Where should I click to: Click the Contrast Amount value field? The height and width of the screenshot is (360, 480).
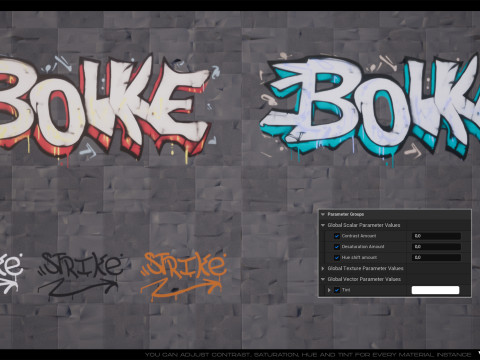(436, 236)
